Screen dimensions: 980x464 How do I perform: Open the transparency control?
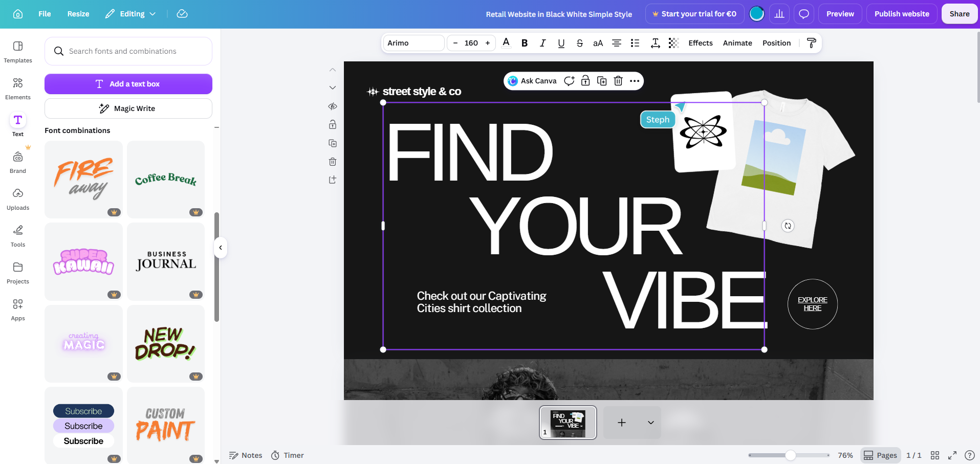pyautogui.click(x=674, y=43)
